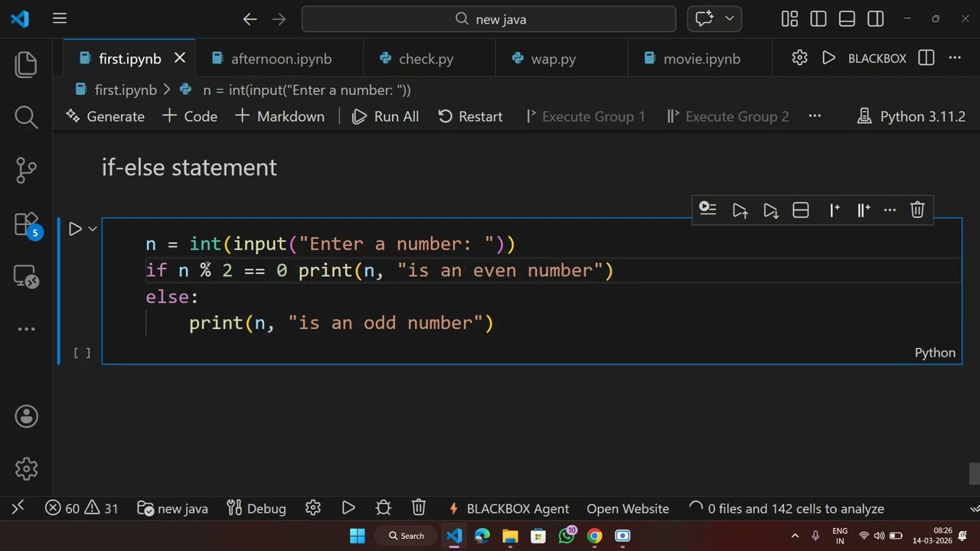The height and width of the screenshot is (551, 980).
Task: Select the Python 3.11.2 kernel picker
Action: (x=911, y=116)
